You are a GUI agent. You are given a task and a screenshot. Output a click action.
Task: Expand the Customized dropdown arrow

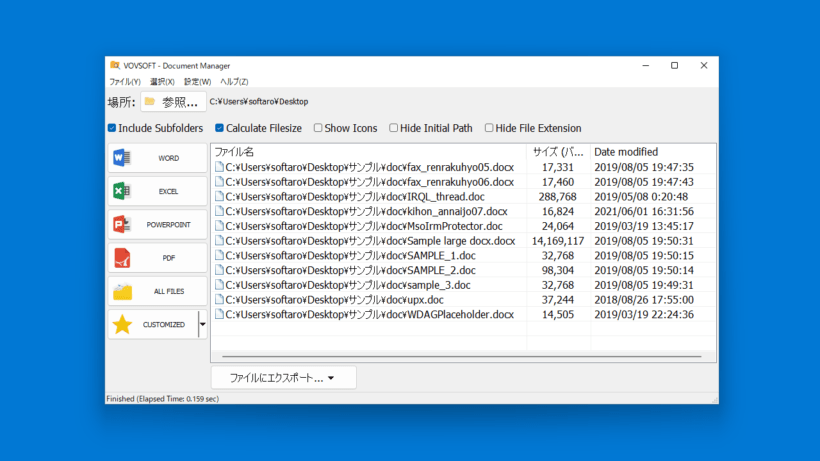click(203, 325)
